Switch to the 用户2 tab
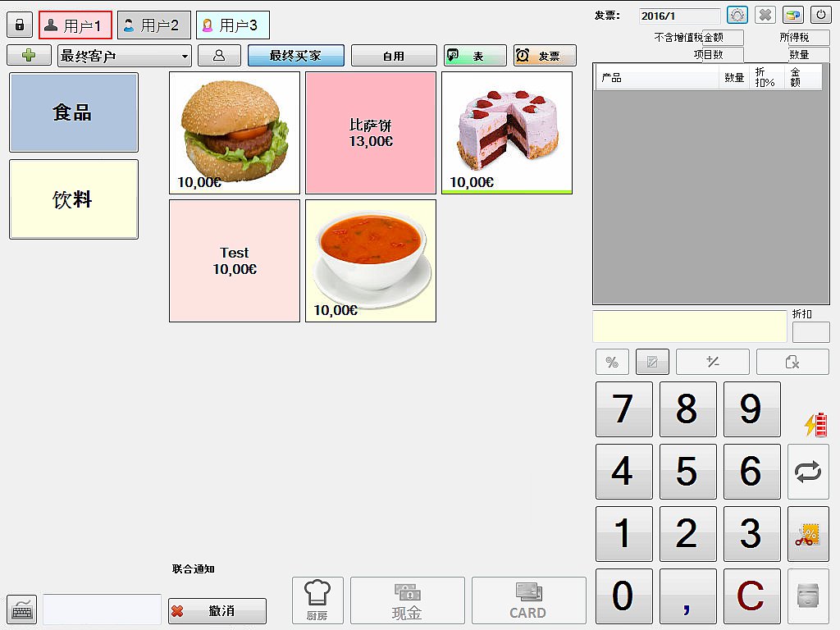The width and height of the screenshot is (840, 630). 154,25
